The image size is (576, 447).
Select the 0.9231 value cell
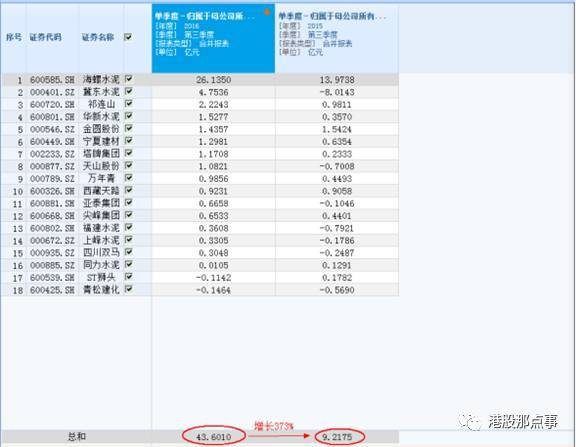tap(213, 191)
